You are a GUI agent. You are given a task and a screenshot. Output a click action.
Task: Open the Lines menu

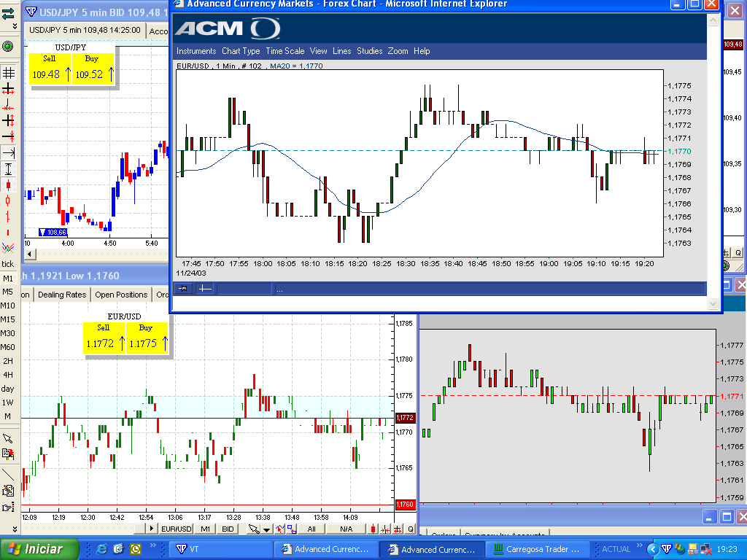pyautogui.click(x=341, y=51)
